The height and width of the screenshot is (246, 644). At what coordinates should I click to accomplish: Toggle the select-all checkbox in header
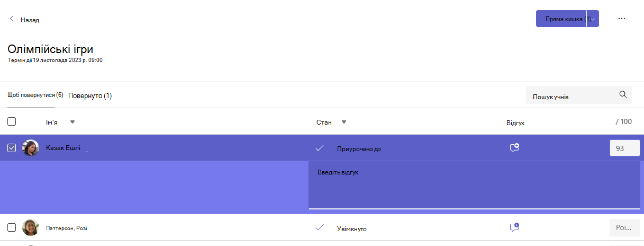(x=12, y=121)
